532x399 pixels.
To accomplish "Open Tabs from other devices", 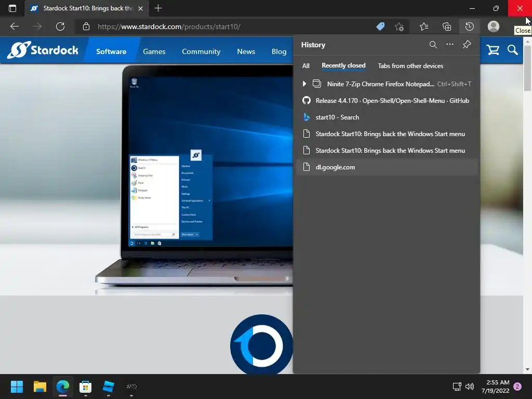I will pyautogui.click(x=410, y=66).
